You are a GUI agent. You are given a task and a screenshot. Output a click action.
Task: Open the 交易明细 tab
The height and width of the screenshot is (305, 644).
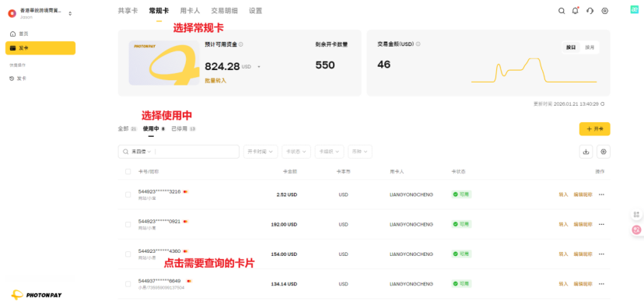[x=224, y=11]
